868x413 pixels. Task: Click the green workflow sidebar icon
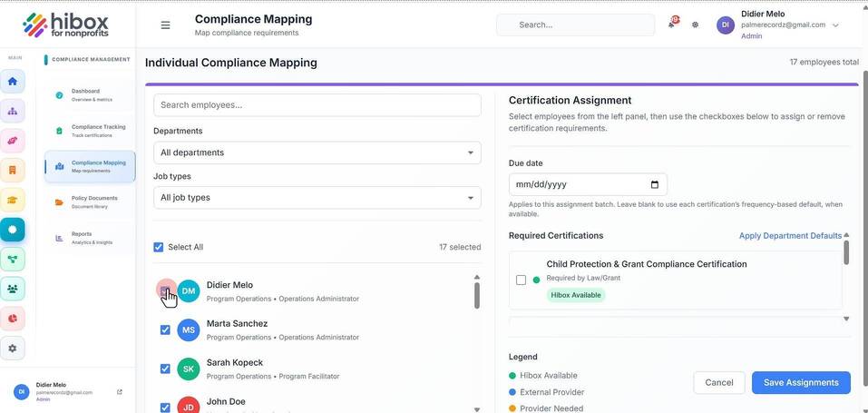12,259
